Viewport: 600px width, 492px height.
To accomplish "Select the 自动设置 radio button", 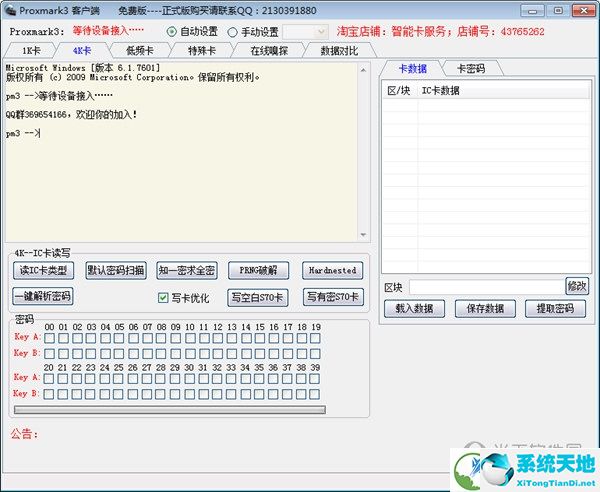I will [172, 32].
